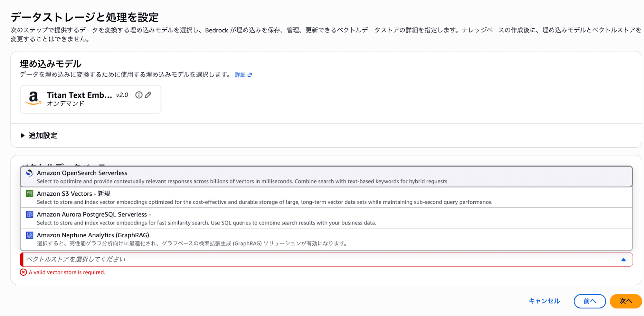This screenshot has width=644, height=316.
Task: Open the 詳細 link
Action: pyautogui.click(x=240, y=75)
